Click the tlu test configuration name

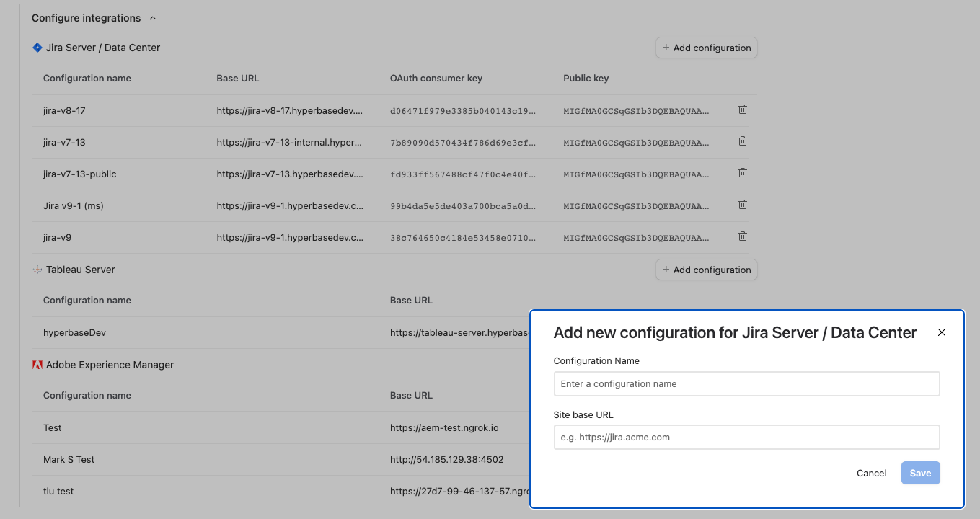(58, 492)
